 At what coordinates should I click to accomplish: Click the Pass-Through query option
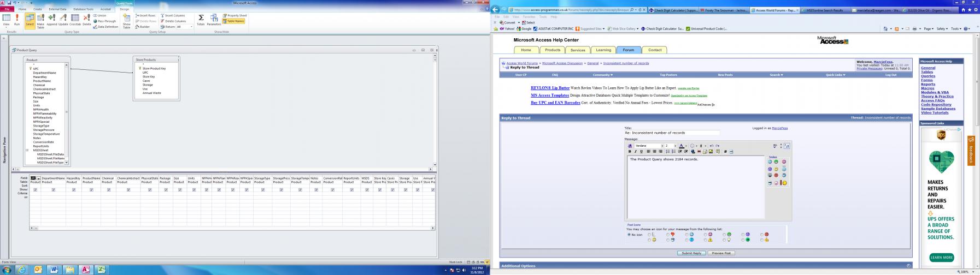click(x=104, y=21)
